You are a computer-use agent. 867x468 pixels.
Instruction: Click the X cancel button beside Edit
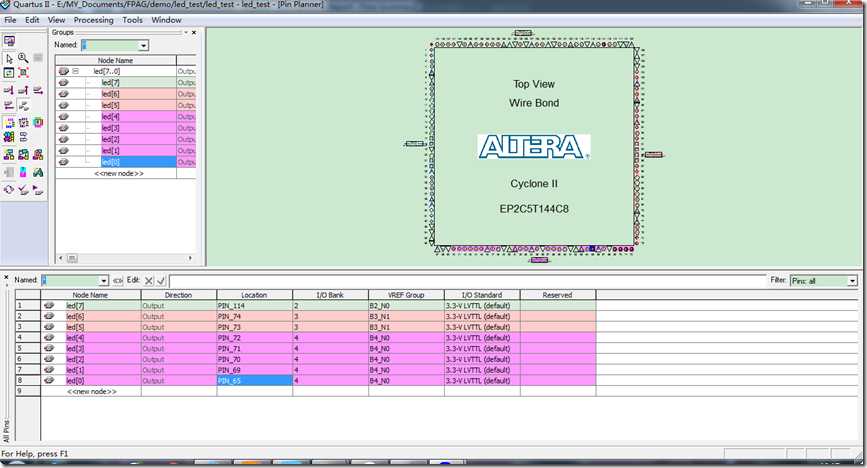pyautogui.click(x=149, y=280)
